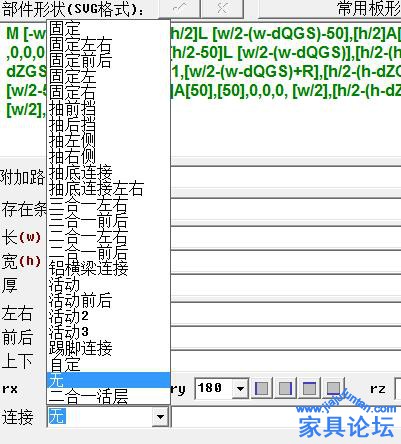
Task: Pick 固定前后 option
Action: (x=108, y=60)
